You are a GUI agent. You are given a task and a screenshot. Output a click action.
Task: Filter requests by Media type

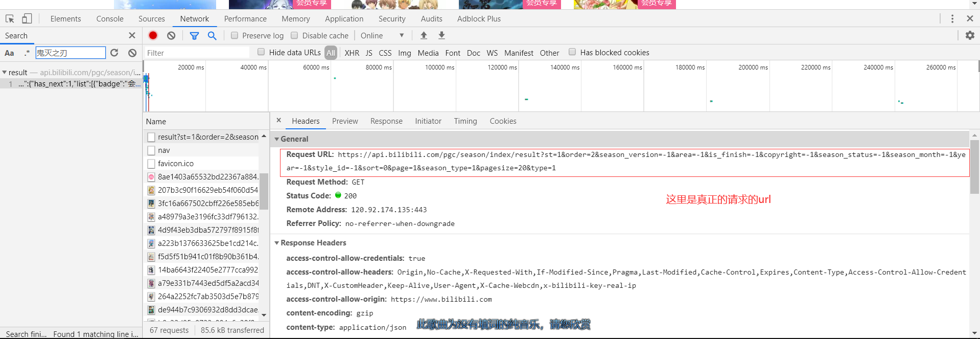tap(428, 53)
